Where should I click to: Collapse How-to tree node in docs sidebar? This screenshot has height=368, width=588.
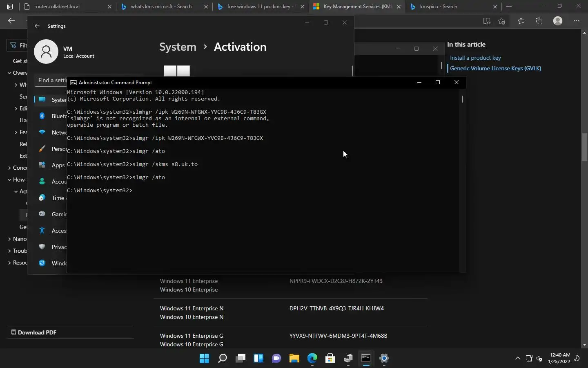[9, 180]
